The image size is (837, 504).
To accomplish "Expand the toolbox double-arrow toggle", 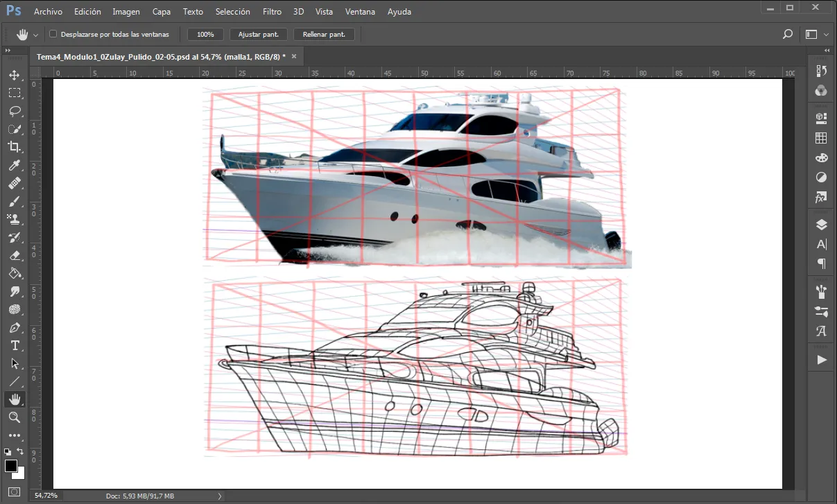I will (8, 51).
